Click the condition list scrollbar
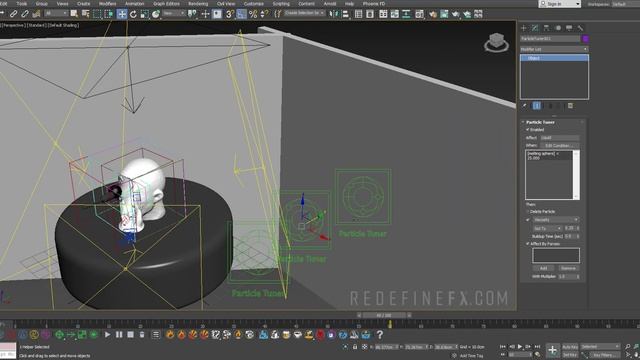 tap(576, 175)
